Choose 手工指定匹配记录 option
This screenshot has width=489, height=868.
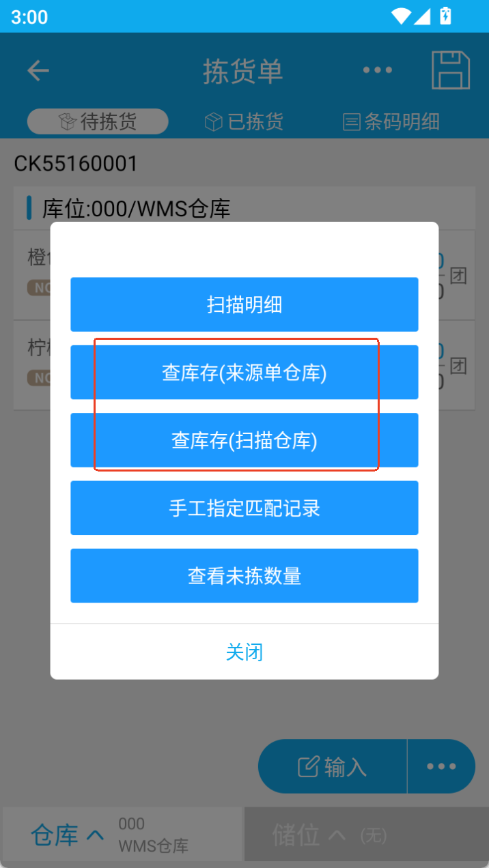[x=244, y=508]
